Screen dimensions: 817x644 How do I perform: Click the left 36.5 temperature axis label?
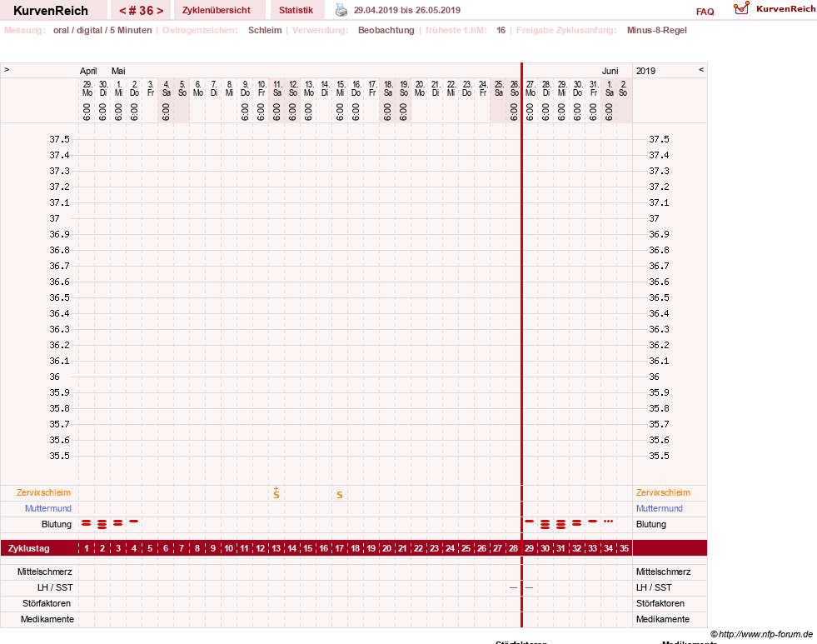click(x=59, y=297)
